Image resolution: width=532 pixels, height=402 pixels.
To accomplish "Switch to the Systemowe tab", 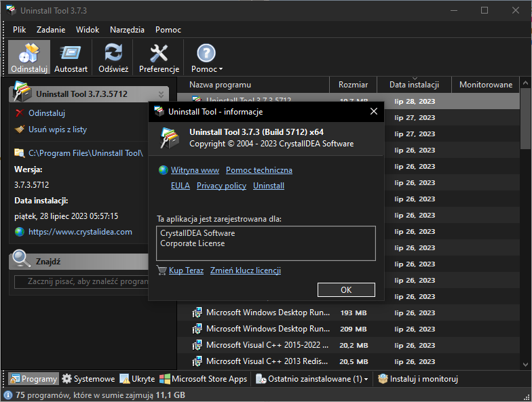I will point(88,379).
